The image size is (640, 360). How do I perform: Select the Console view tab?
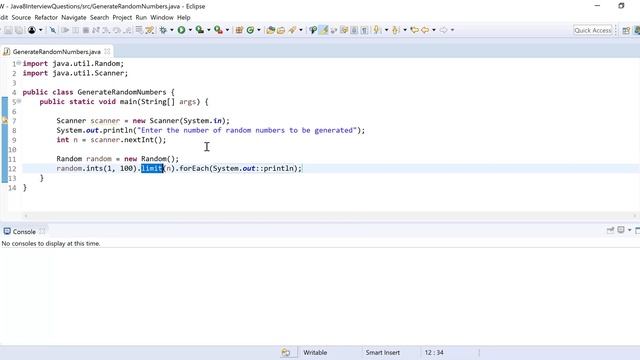pos(24,231)
